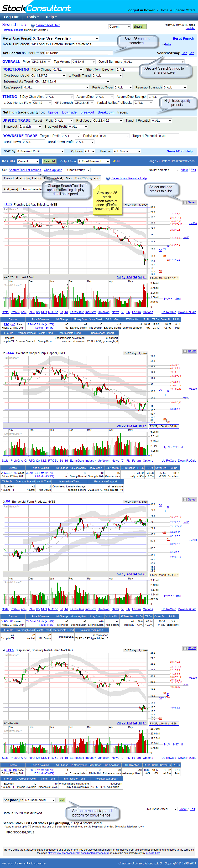Open the bottom 'No list selected' dropdown beside GO!
The width and height of the screenshot is (198, 868).
tap(40, 800)
